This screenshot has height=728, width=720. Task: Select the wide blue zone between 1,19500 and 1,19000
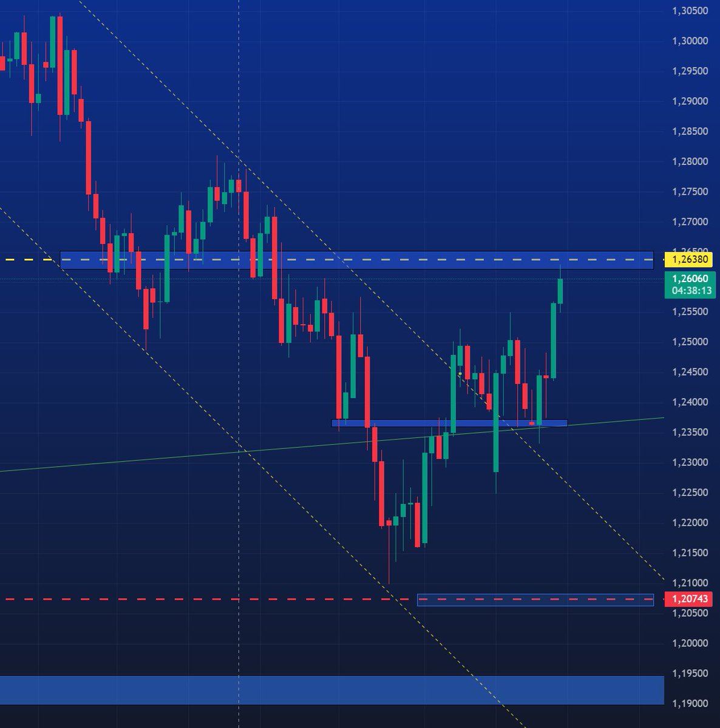coord(331,690)
